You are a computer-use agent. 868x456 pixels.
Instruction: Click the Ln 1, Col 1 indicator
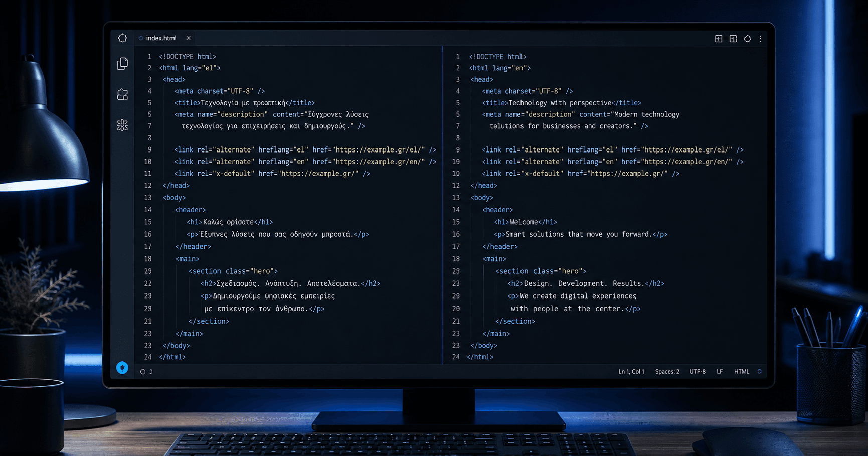point(631,372)
